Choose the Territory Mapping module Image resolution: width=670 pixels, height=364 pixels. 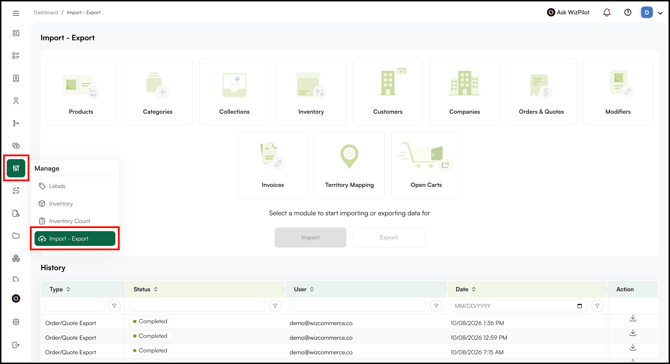[x=350, y=165]
